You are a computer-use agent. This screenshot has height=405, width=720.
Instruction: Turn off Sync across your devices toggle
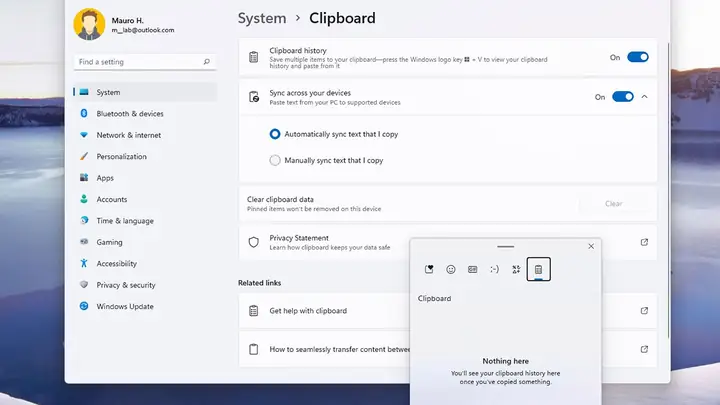pyautogui.click(x=623, y=96)
